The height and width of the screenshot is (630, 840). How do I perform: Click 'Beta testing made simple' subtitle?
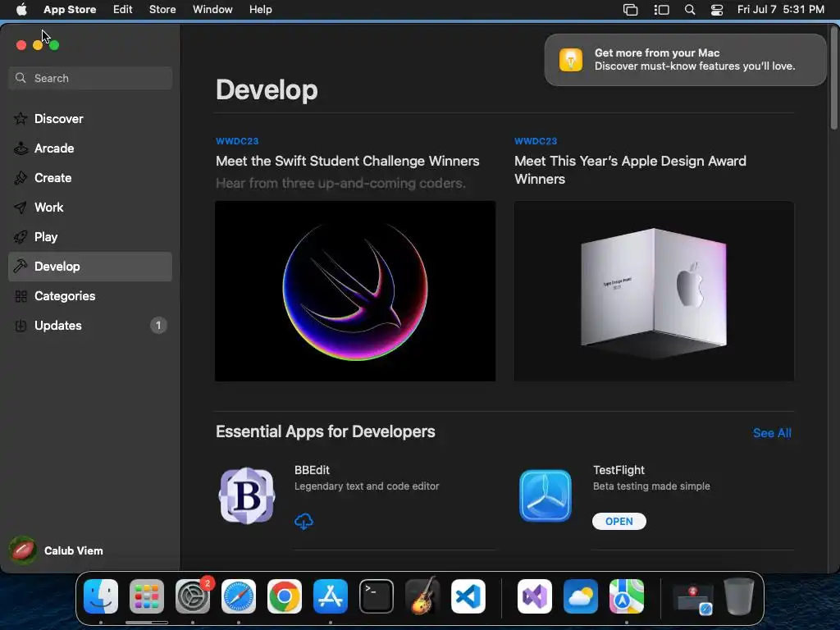(x=651, y=486)
